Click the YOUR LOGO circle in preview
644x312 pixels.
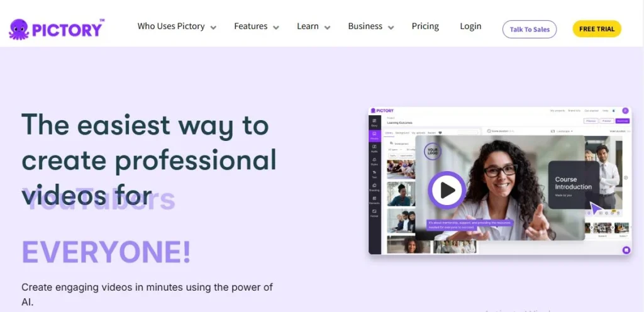pyautogui.click(x=433, y=151)
